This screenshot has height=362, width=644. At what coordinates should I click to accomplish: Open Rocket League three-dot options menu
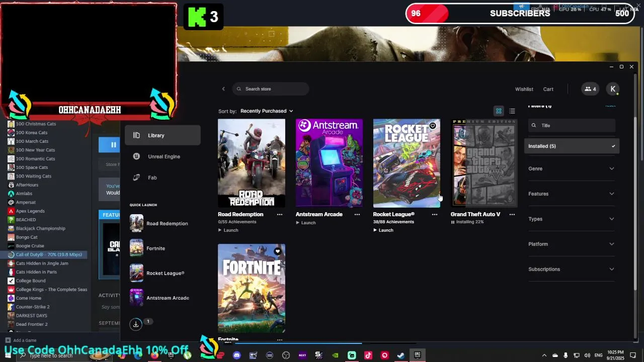[x=435, y=214]
